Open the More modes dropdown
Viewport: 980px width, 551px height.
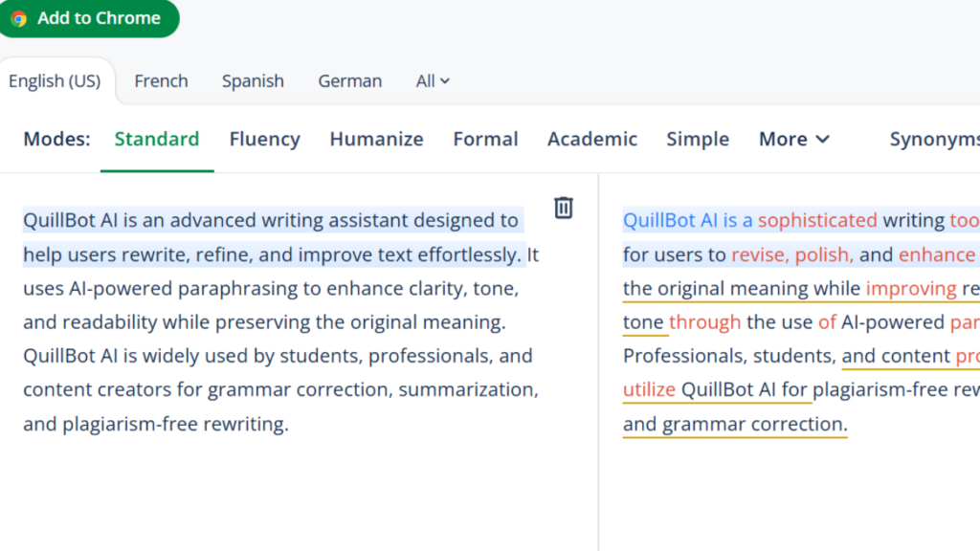tap(793, 139)
